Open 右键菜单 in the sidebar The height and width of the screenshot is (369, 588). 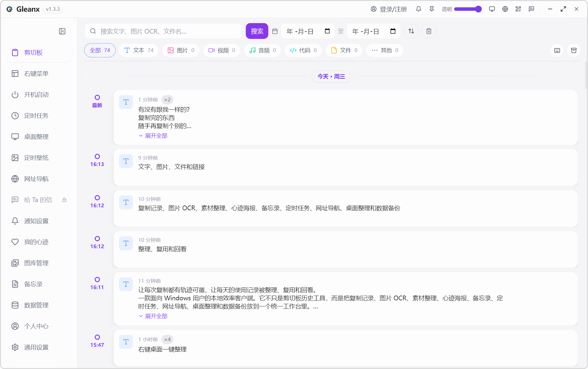tap(39, 74)
